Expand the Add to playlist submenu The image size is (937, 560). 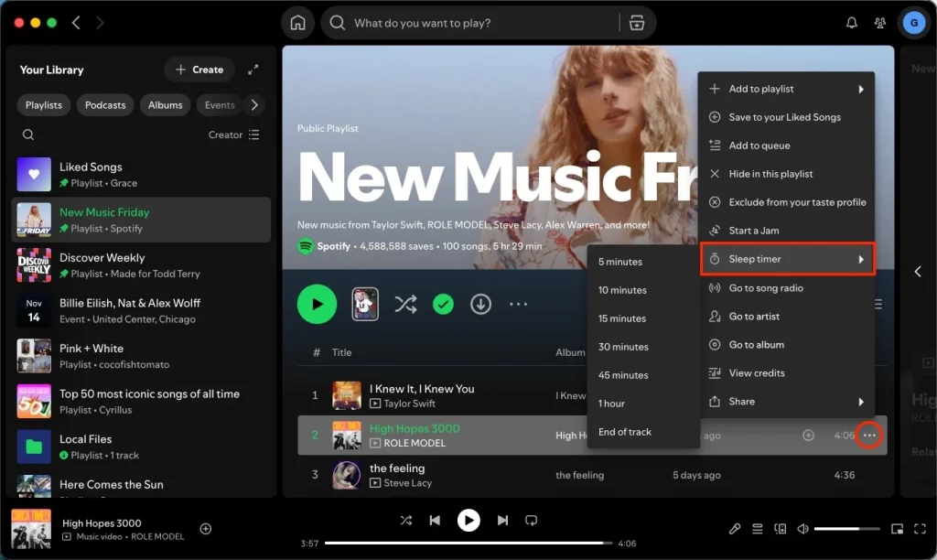(786, 89)
